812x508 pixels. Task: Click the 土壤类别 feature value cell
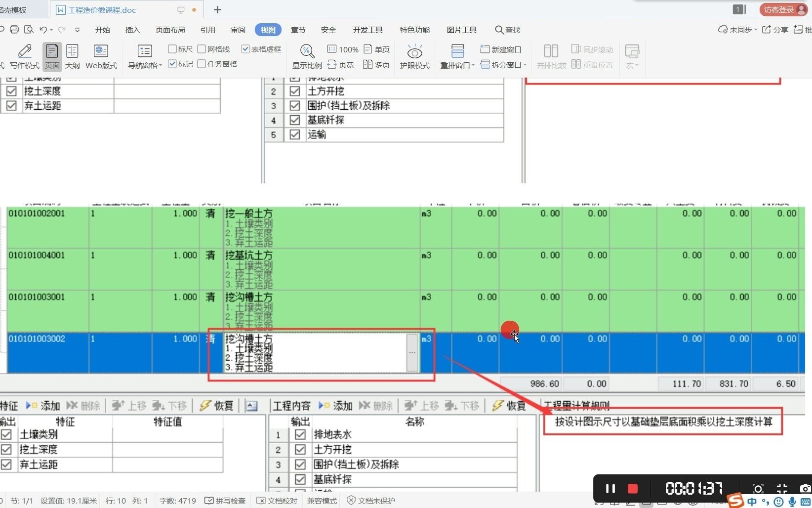tap(168, 434)
